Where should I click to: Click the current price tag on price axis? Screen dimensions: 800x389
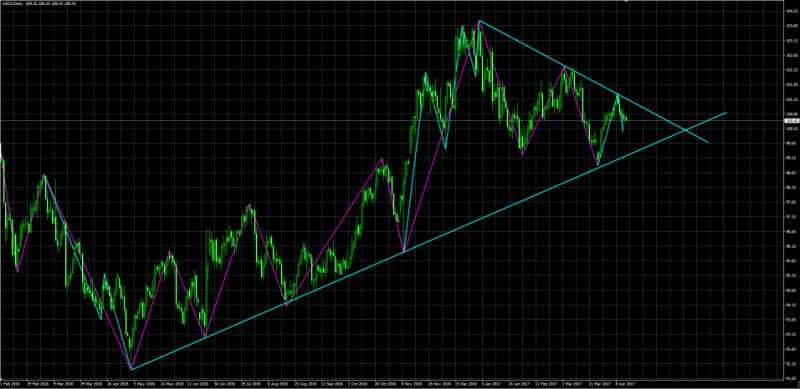791,120
